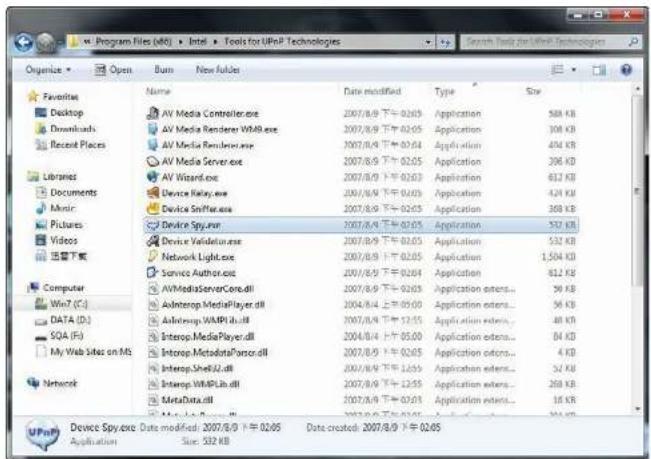
Task: Click the Forward navigation arrow button
Action: coord(45,42)
